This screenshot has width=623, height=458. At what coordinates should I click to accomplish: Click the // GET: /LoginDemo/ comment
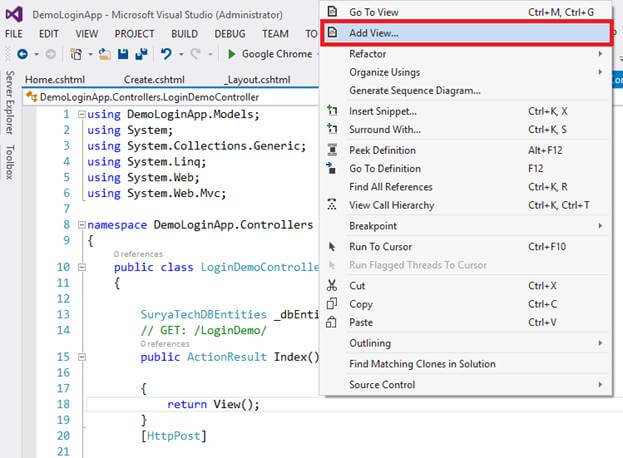[x=203, y=330]
